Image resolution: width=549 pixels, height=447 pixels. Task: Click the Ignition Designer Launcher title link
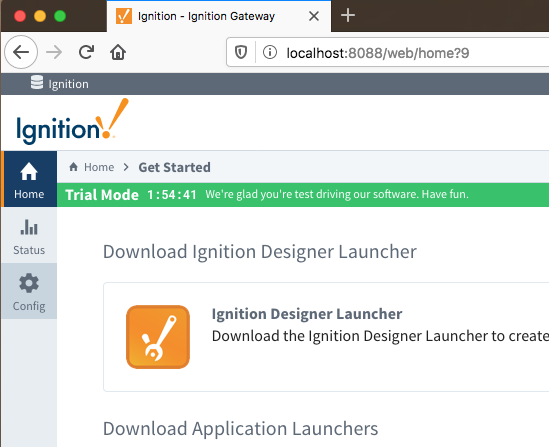tap(307, 314)
